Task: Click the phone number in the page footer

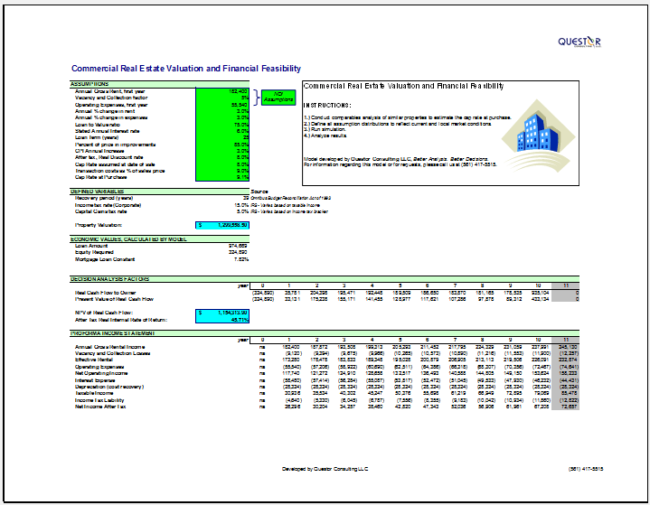Action: [x=586, y=469]
